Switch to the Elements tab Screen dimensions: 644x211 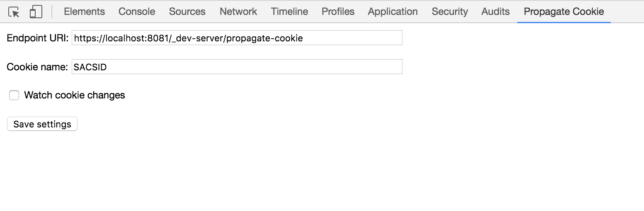[85, 12]
